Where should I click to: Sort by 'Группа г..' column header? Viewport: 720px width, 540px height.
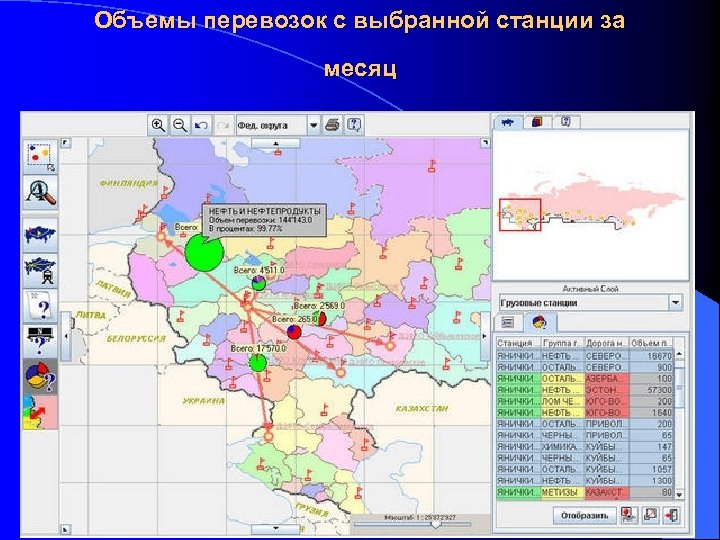pyautogui.click(x=562, y=343)
